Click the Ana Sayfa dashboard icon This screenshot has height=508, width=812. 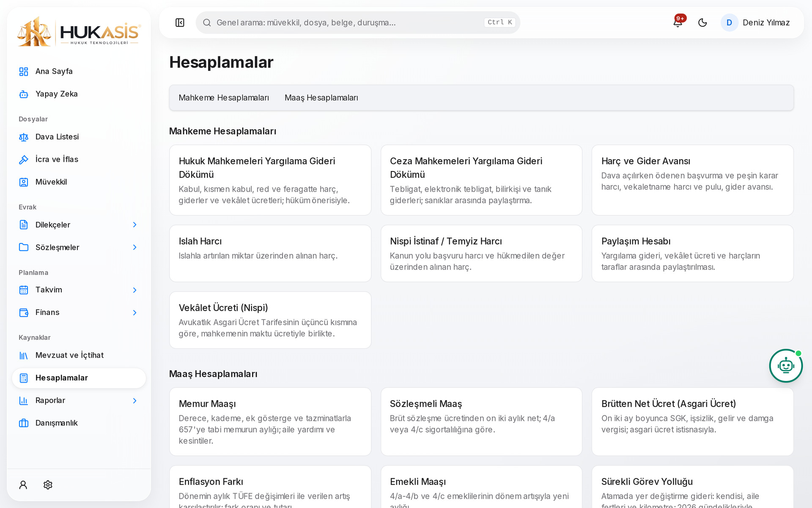pyautogui.click(x=24, y=72)
